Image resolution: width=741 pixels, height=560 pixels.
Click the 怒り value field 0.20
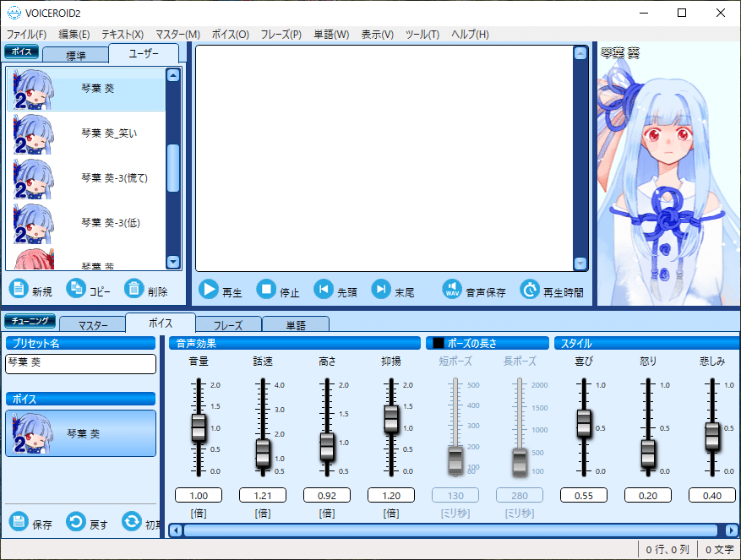coord(648,495)
